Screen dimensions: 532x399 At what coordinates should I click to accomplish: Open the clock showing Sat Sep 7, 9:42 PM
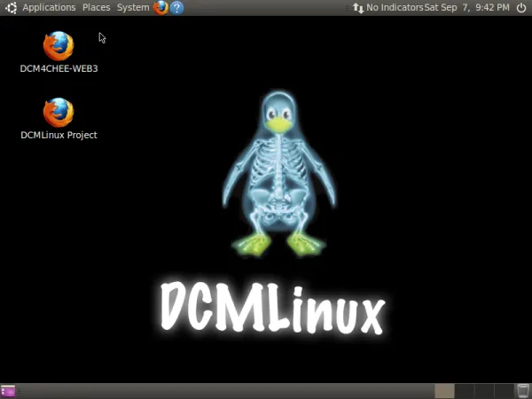[x=467, y=7]
